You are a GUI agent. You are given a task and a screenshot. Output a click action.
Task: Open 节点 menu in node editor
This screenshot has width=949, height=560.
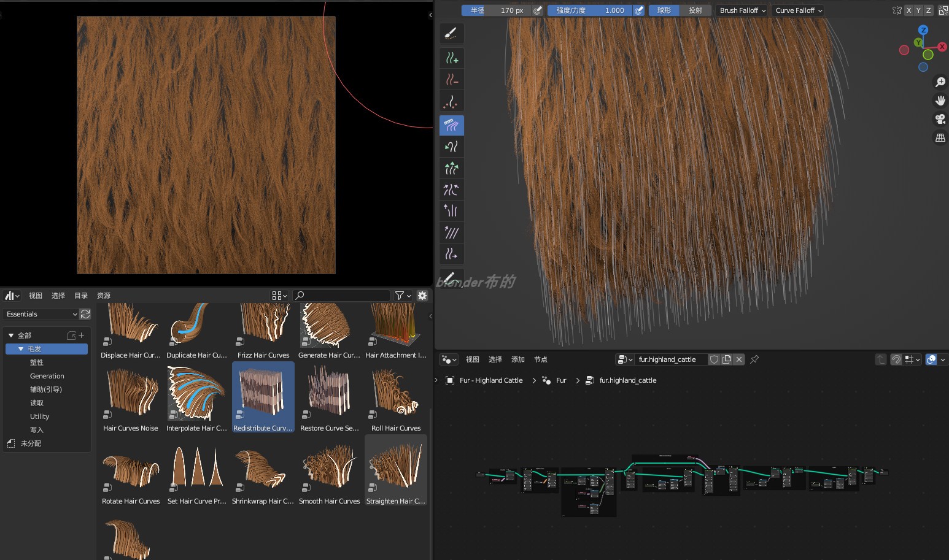[x=541, y=359]
